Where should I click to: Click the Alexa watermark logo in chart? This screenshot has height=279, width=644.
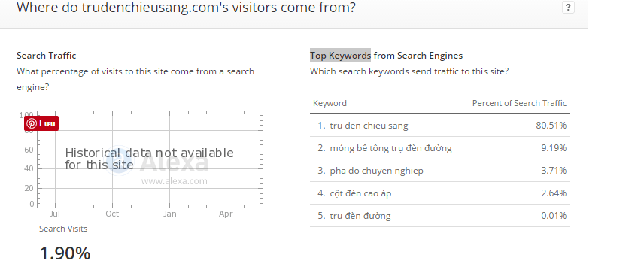[156, 162]
